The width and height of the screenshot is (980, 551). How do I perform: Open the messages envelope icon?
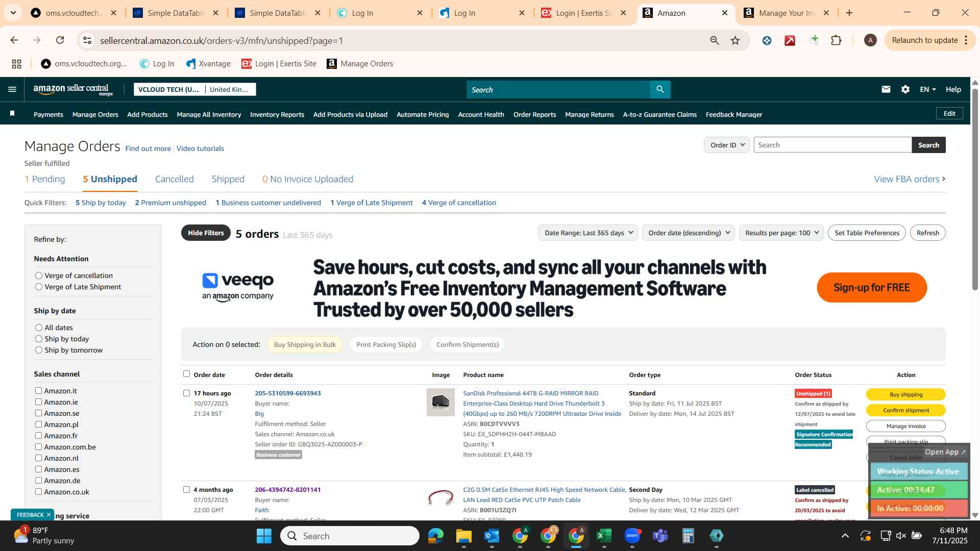coord(886,89)
